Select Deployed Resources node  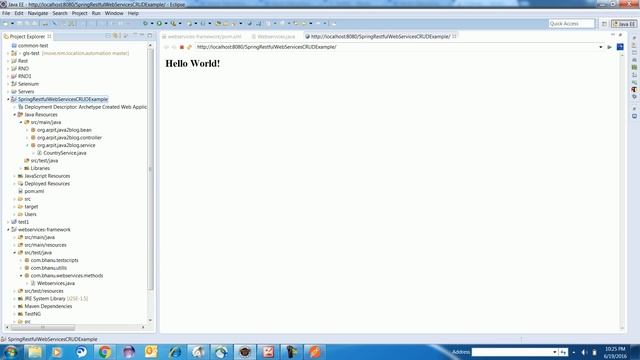[x=47, y=184]
